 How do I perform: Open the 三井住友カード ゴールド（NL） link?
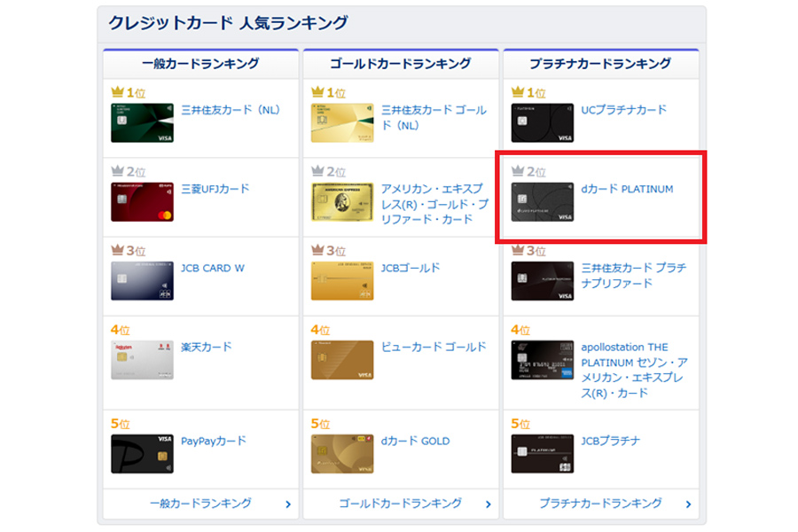point(434,118)
